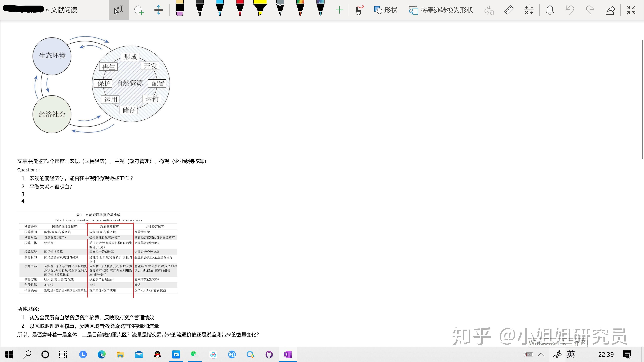
Task: Click the ruler tool icon
Action: (x=509, y=10)
